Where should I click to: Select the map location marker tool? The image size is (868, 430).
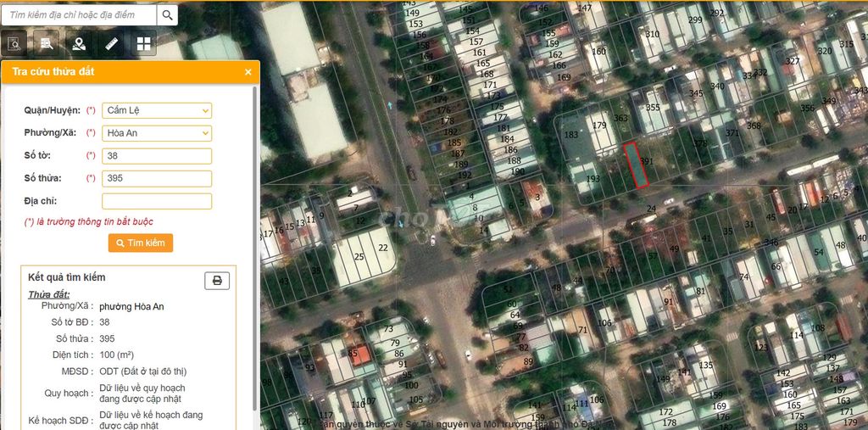(x=79, y=43)
